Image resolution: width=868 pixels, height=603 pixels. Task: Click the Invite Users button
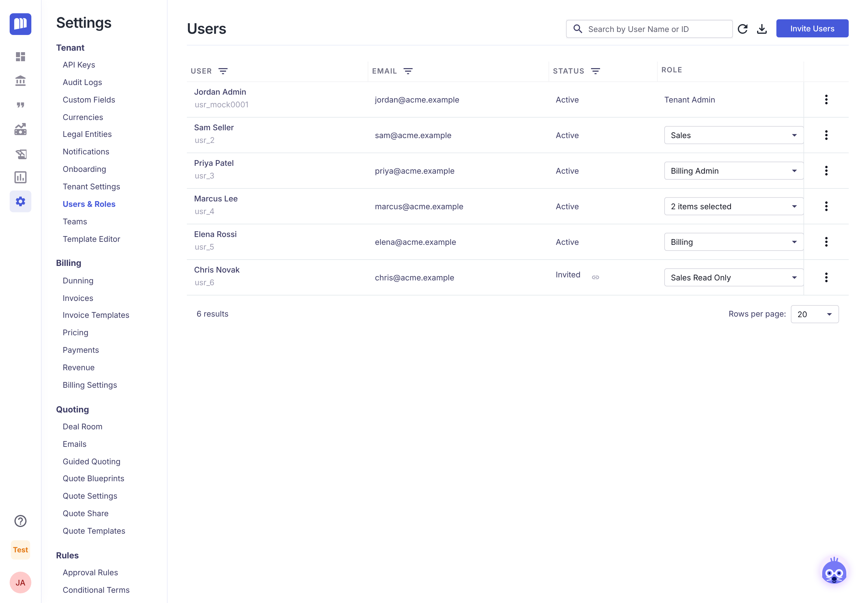[812, 28]
